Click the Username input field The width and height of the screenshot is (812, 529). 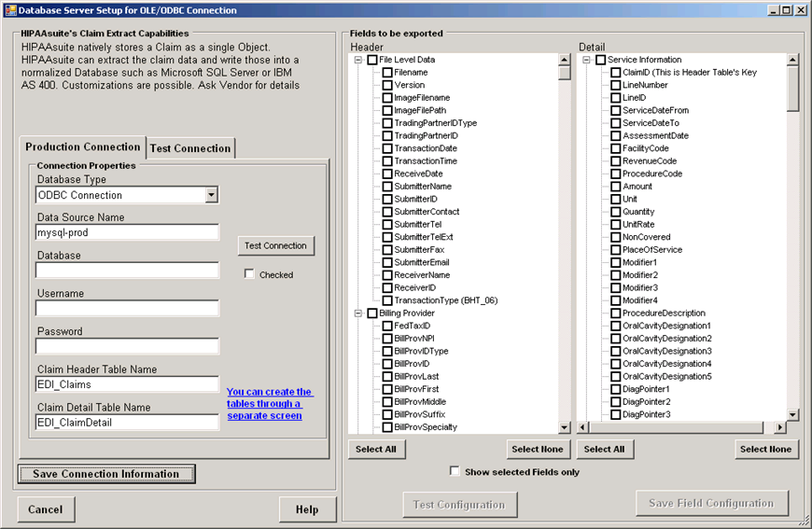127,309
